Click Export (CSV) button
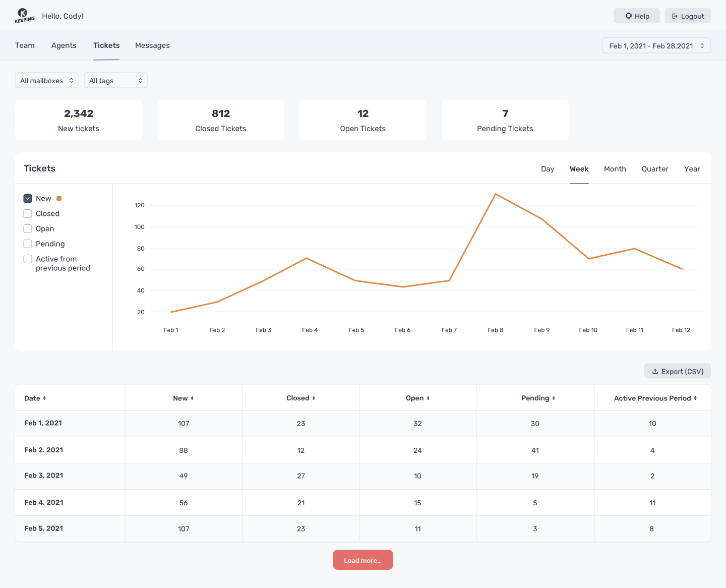This screenshot has width=726, height=588. click(x=678, y=371)
